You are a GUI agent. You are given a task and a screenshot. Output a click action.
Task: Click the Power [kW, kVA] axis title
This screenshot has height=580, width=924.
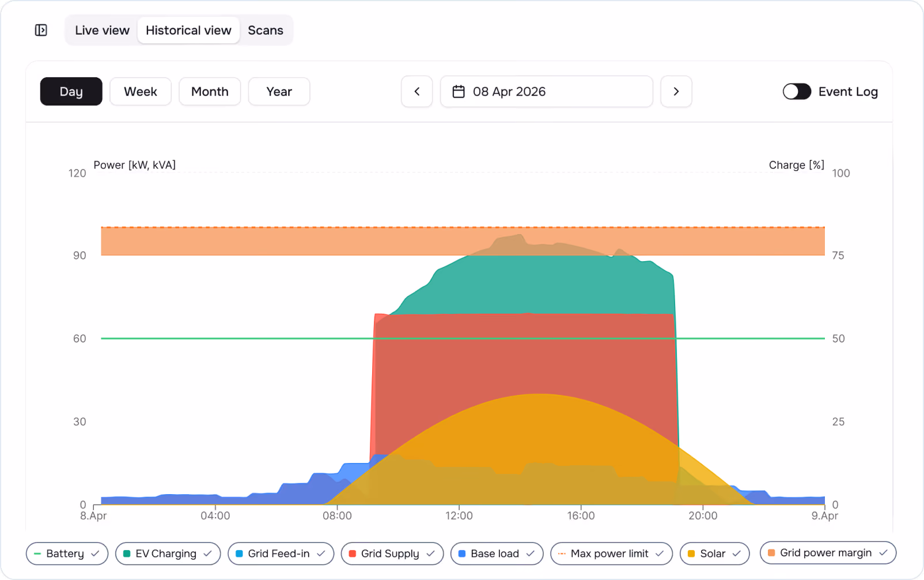tap(135, 165)
